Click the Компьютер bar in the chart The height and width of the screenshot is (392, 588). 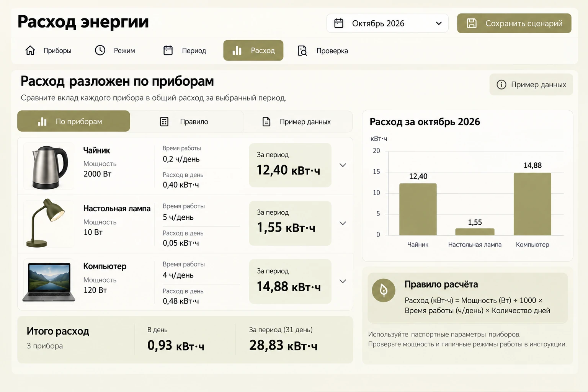click(532, 204)
